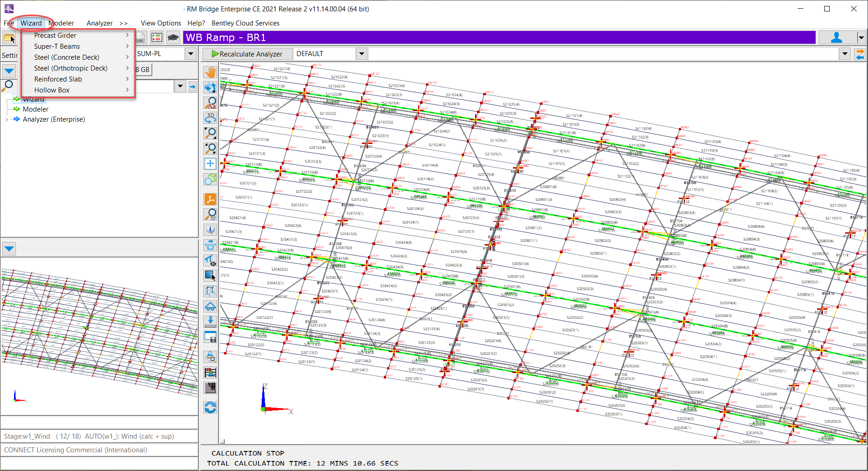Open the abacus calculation icon

(x=210, y=373)
